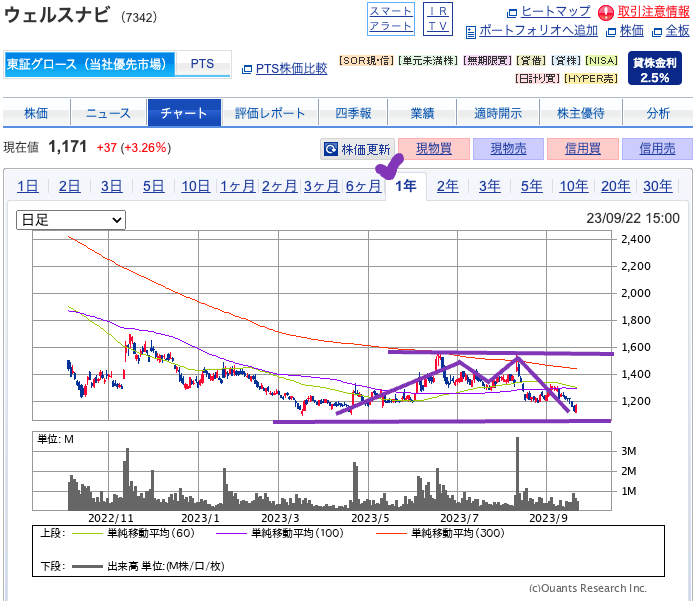
Task: Click the (7342) stock code
Action: pos(139,17)
